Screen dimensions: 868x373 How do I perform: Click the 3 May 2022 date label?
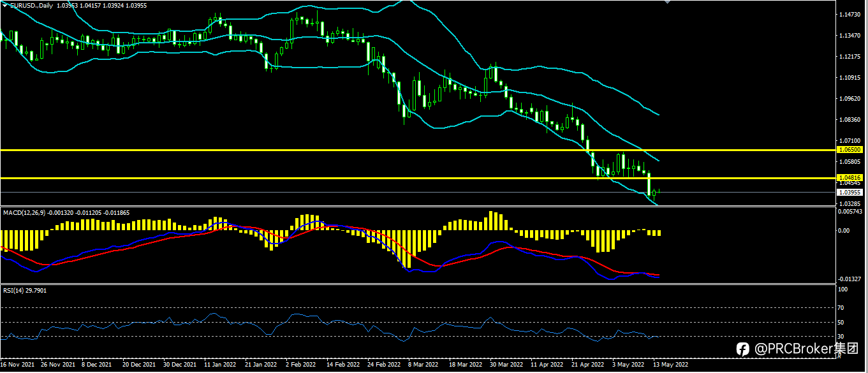628,365
